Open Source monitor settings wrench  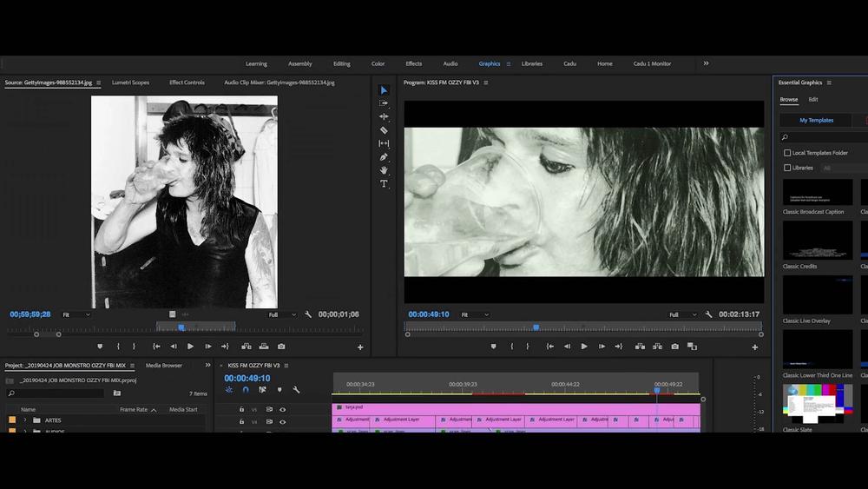pos(308,314)
